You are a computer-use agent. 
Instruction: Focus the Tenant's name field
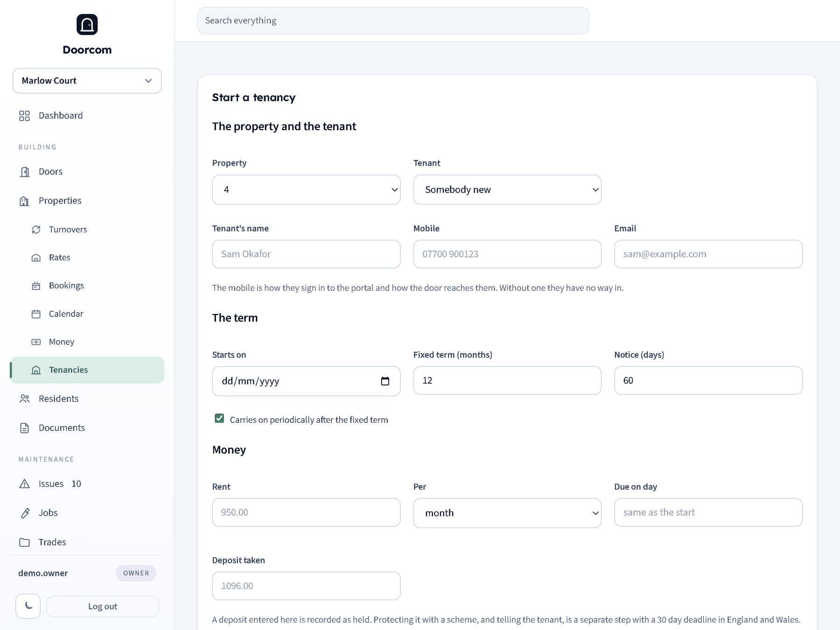(x=306, y=254)
